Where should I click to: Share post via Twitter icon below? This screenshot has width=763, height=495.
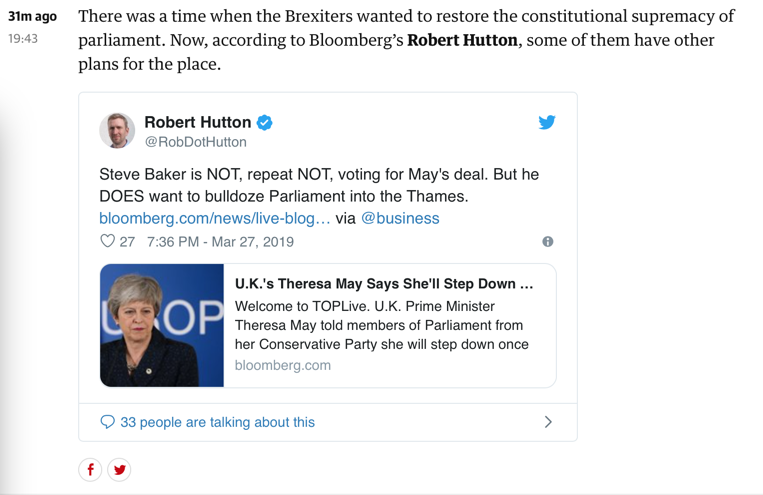(x=120, y=469)
